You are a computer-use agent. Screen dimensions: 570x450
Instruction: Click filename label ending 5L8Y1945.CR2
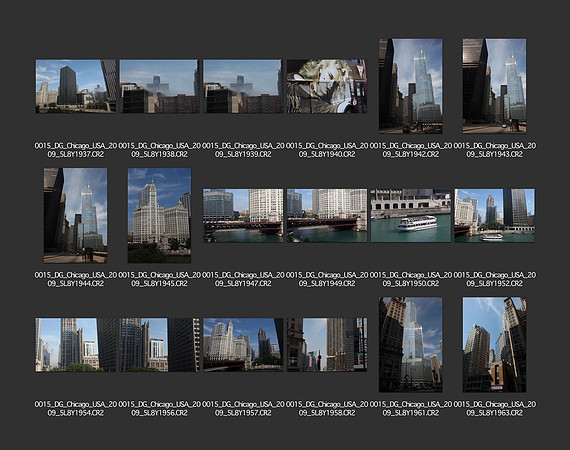click(160, 279)
